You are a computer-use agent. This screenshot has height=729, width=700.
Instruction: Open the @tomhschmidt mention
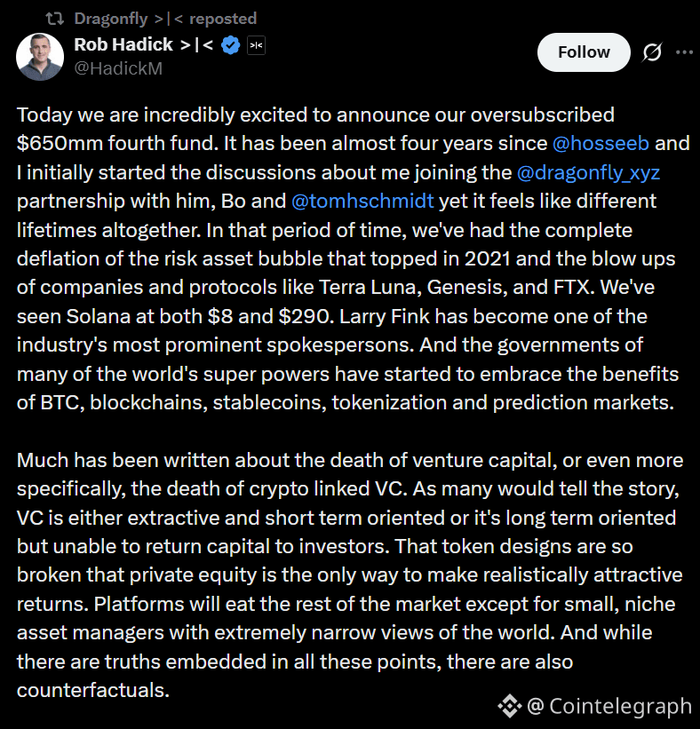362,201
